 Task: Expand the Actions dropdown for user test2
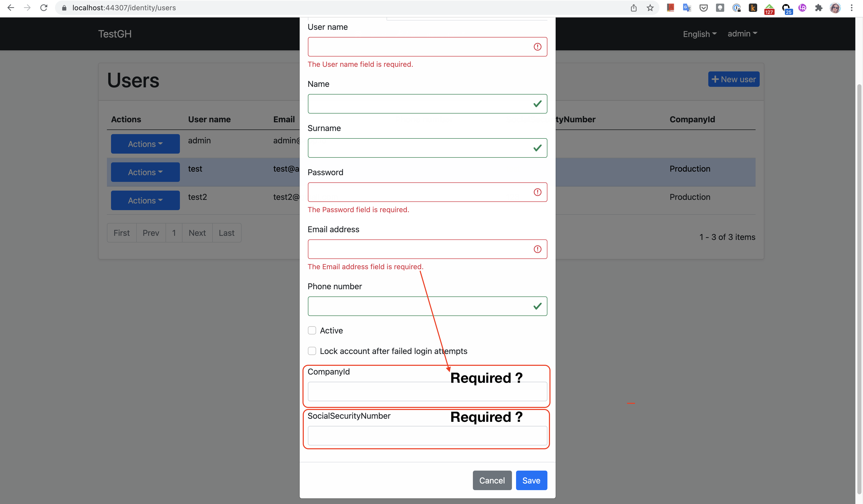pos(145,200)
